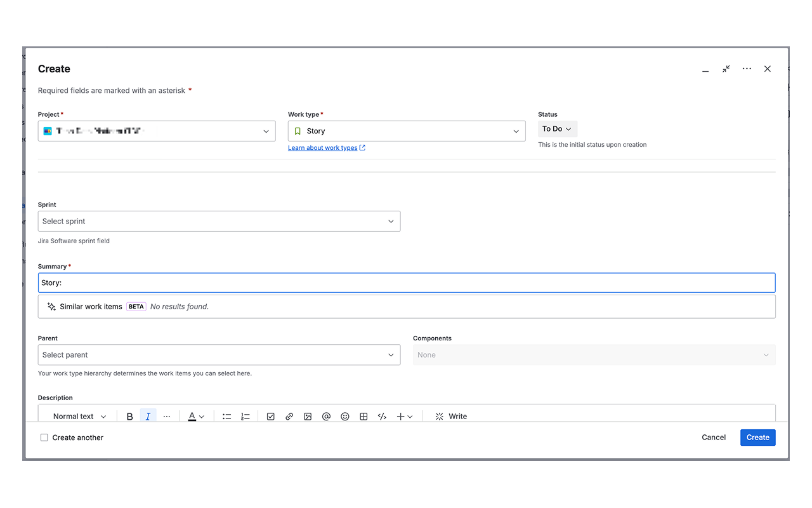Open Learn about work types link
The height and width of the screenshot is (508, 812).
(327, 148)
